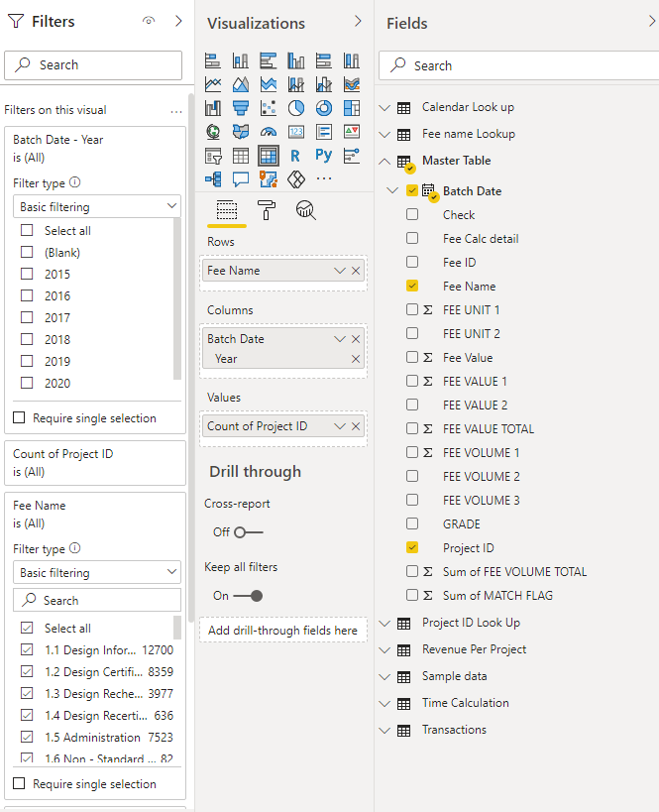Turn off Keep all filters toggle
The width and height of the screenshot is (659, 812).
click(248, 596)
